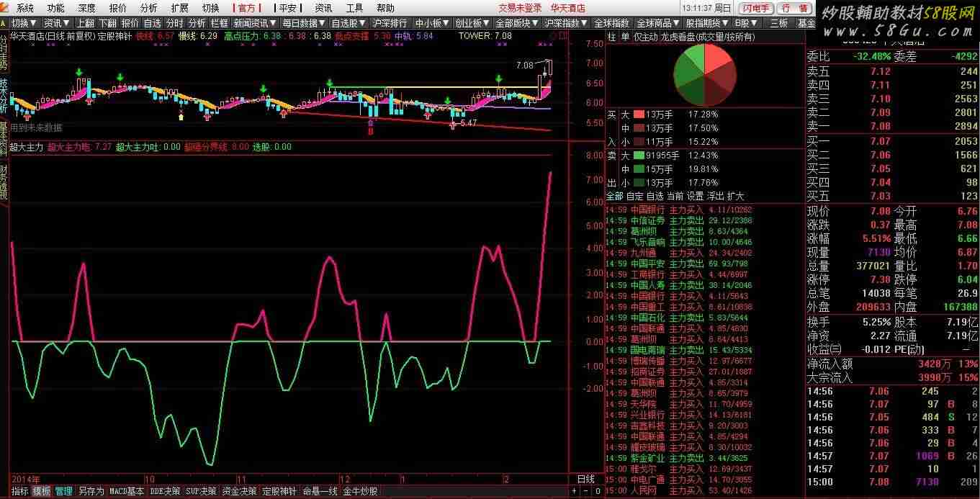This screenshot has width=980, height=499.
Task: Click the green 卖出 大 color swatch
Action: click(x=639, y=156)
